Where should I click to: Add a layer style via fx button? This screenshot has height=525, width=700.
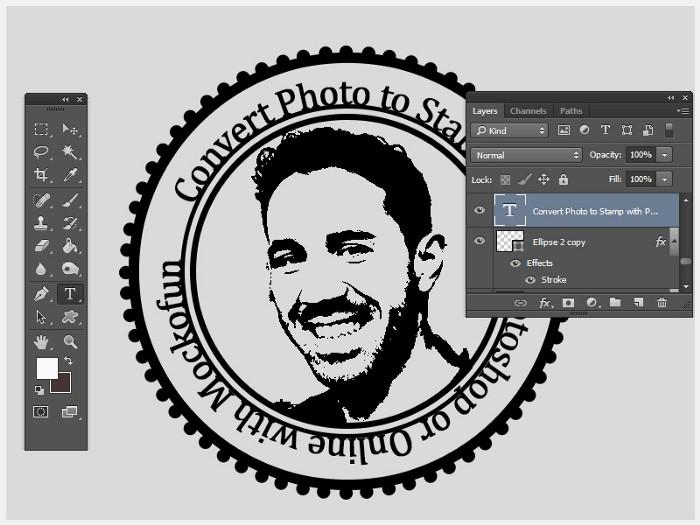click(x=544, y=303)
